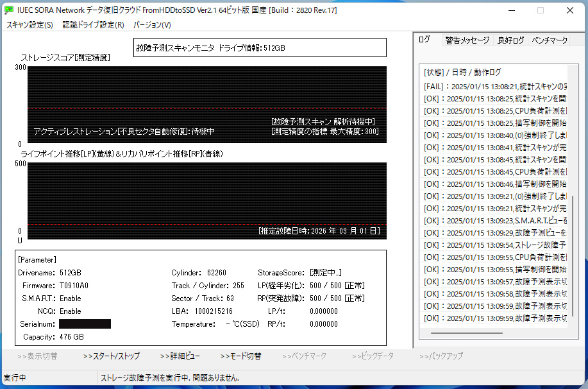Open the 認識ドライブ設定(R) menu
588x389 pixels.
[93, 25]
